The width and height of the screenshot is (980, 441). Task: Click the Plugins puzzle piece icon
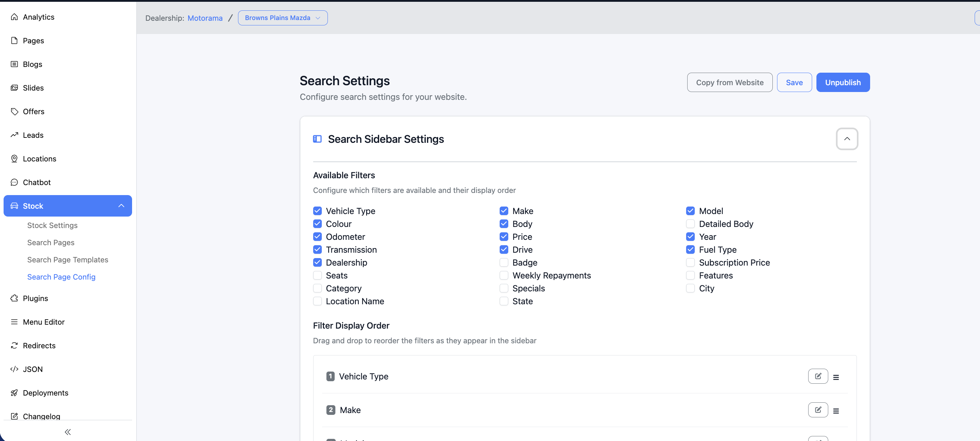14,298
